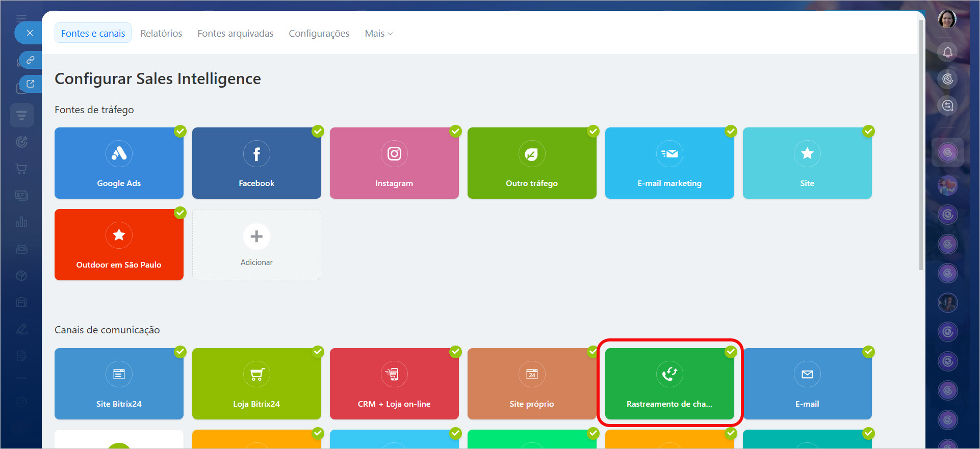Select the Instagram source tile
This screenshot has height=449, width=980.
click(394, 163)
